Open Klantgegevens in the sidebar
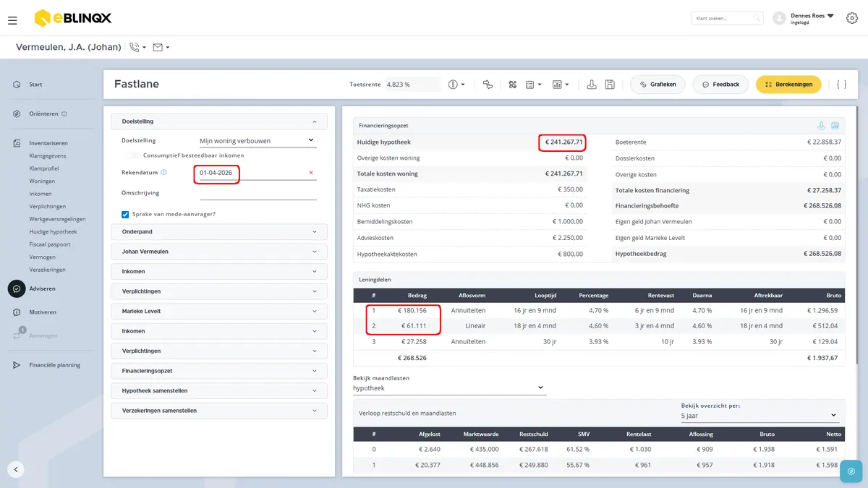The image size is (868, 488). coord(47,155)
